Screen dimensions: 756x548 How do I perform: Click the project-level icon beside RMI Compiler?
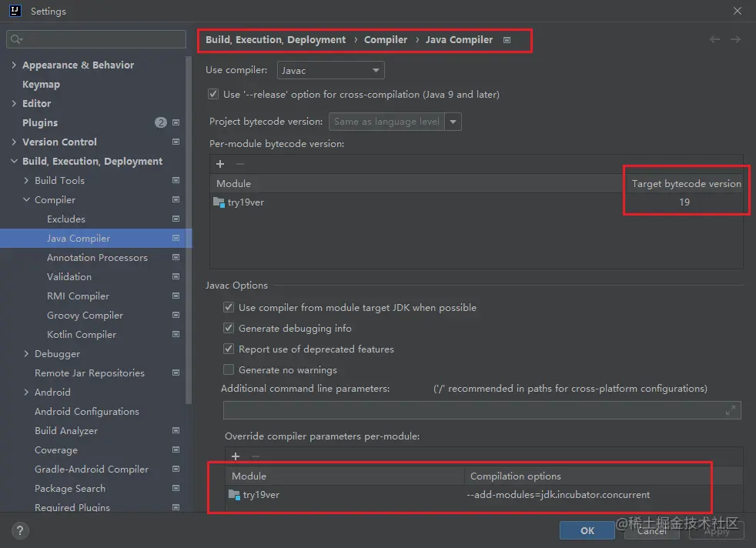point(176,296)
